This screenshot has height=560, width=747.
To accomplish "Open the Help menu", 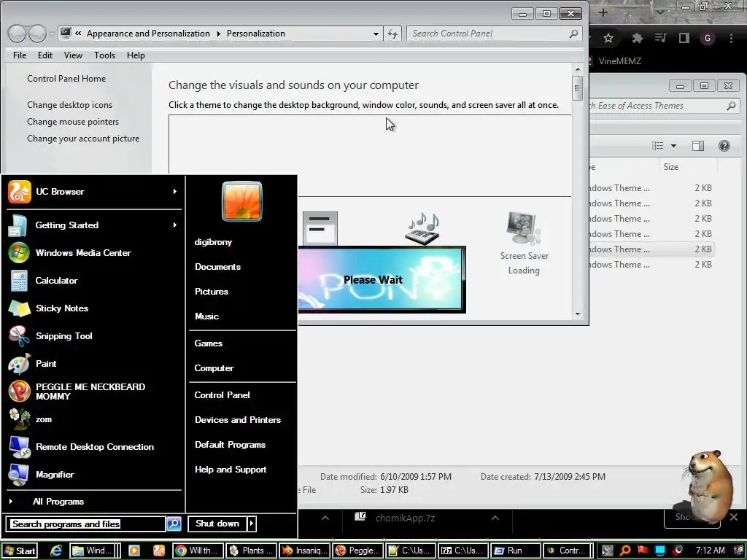I will click(135, 55).
